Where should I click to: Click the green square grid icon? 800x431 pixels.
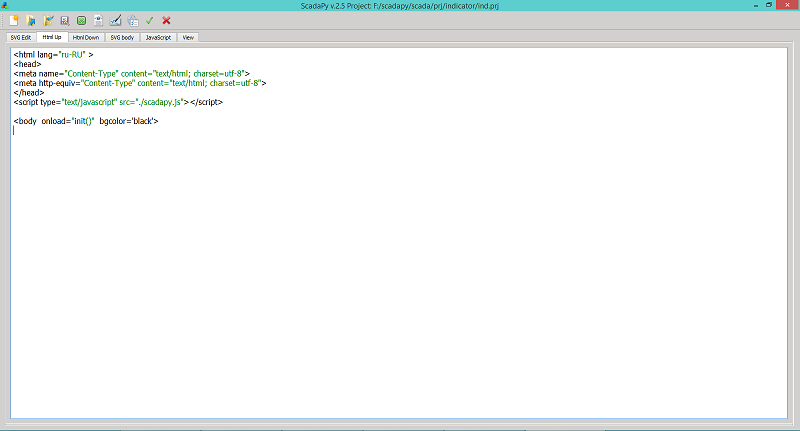point(82,20)
